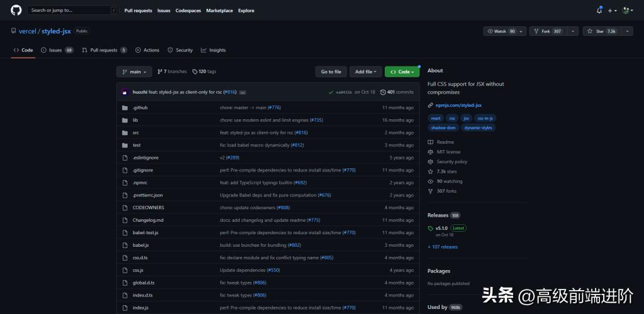Focus the Search or jump to field
This screenshot has width=644, height=314.
[70, 10]
